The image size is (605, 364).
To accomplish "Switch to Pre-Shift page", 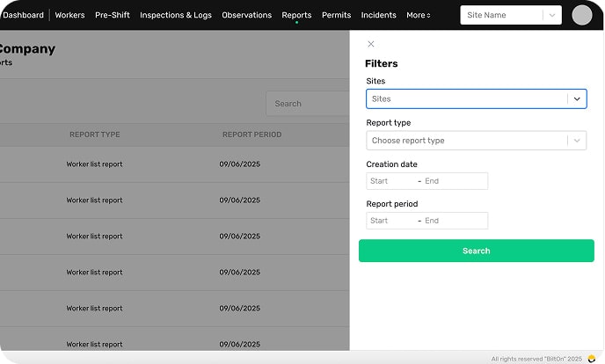I will coord(112,15).
